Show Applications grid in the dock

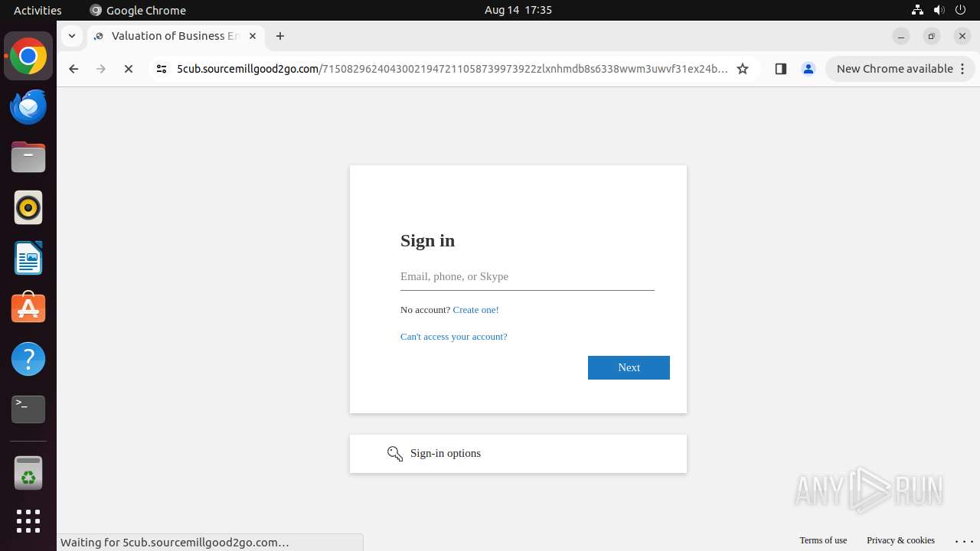pos(28,521)
